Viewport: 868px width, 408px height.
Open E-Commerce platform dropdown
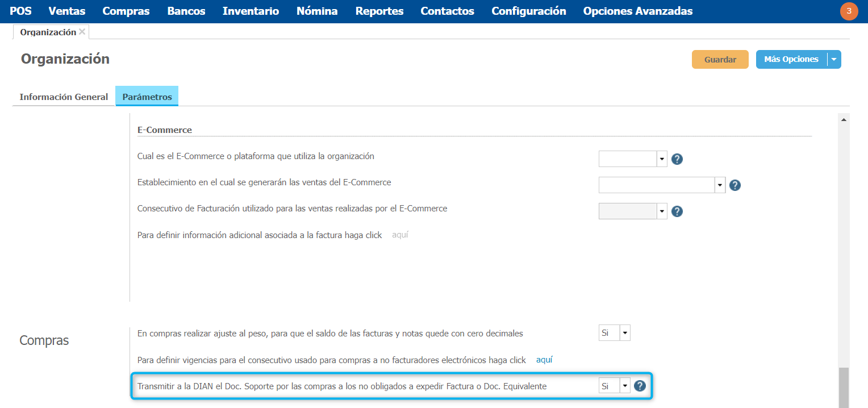pyautogui.click(x=662, y=159)
